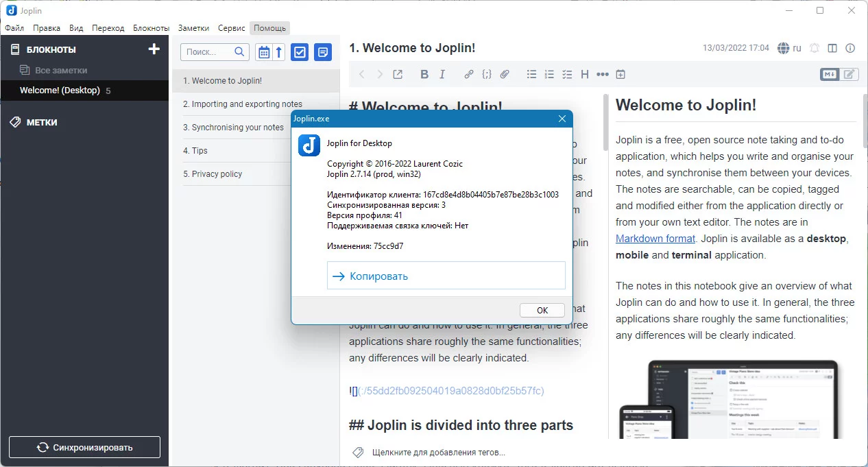Viewport: 868px width, 467px height.
Task: Open the Правка menu
Action: pos(47,28)
